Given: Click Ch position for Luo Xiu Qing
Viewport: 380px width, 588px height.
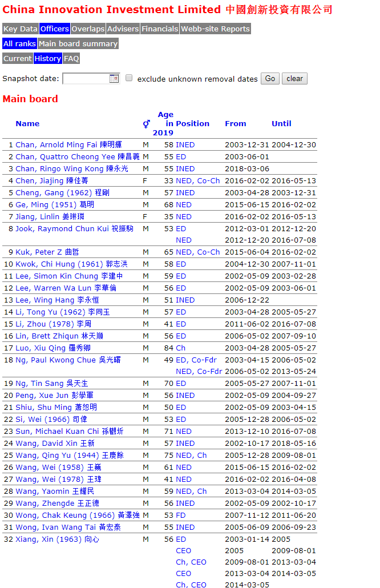Looking at the screenshot, I should click(181, 348).
